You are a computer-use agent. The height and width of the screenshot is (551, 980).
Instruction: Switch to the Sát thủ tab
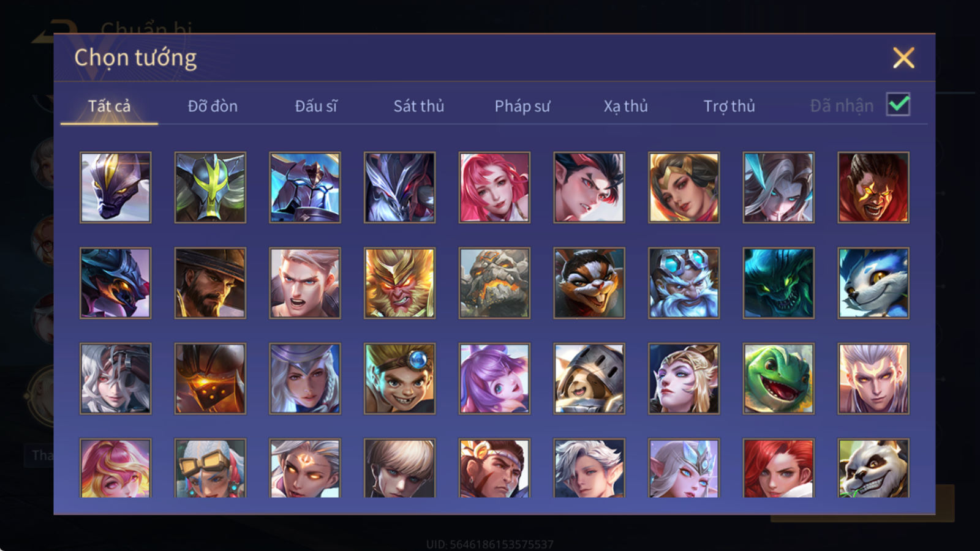[x=419, y=106]
